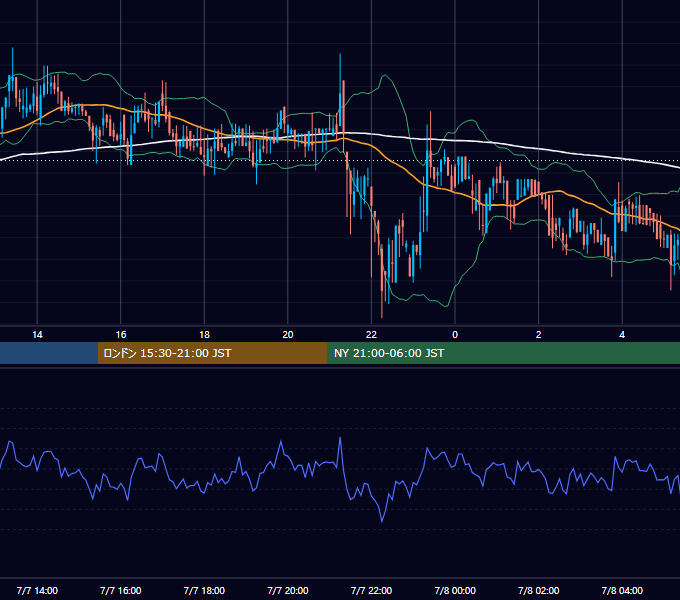Select the 4 hour label on price chart axis
This screenshot has width=680, height=600.
622,335
